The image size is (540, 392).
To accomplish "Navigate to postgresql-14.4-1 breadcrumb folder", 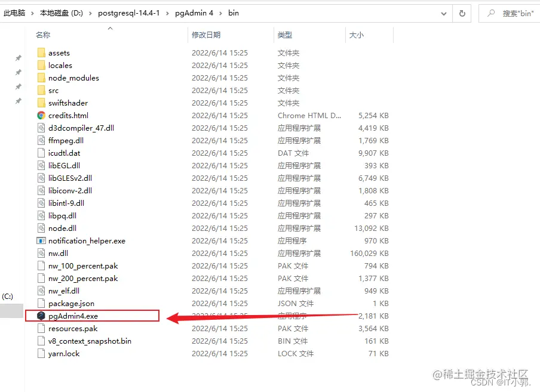I will click(129, 13).
